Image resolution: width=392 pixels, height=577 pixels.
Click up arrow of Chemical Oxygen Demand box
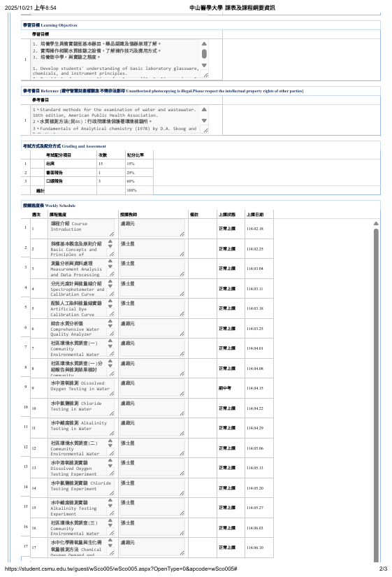110,541
